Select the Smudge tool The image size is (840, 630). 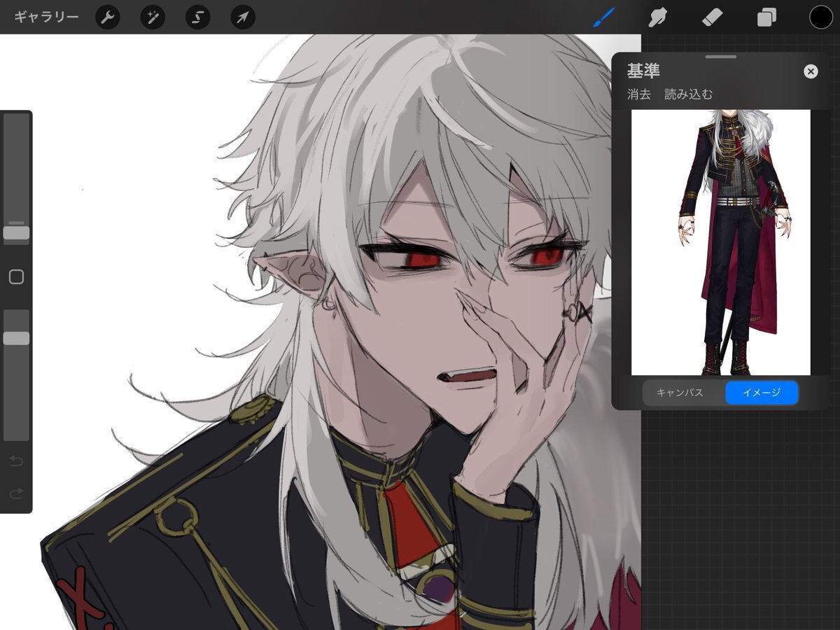(657, 17)
